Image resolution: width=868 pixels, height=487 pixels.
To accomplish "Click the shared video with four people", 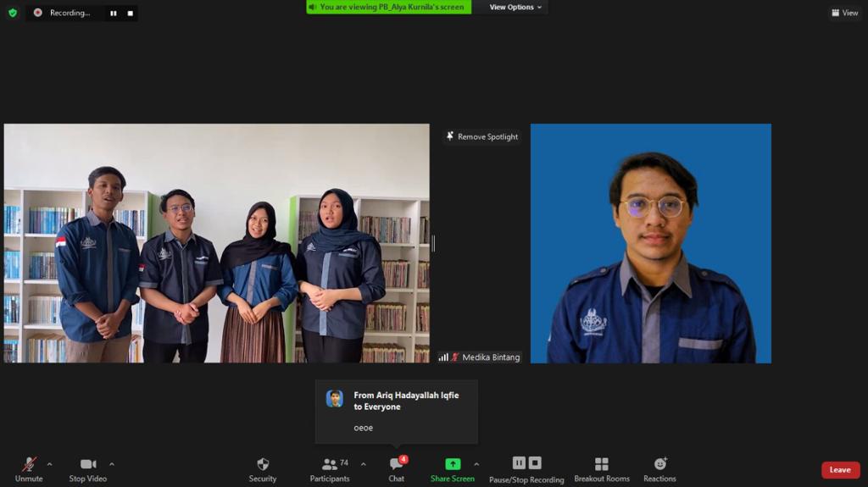I will pos(216,243).
